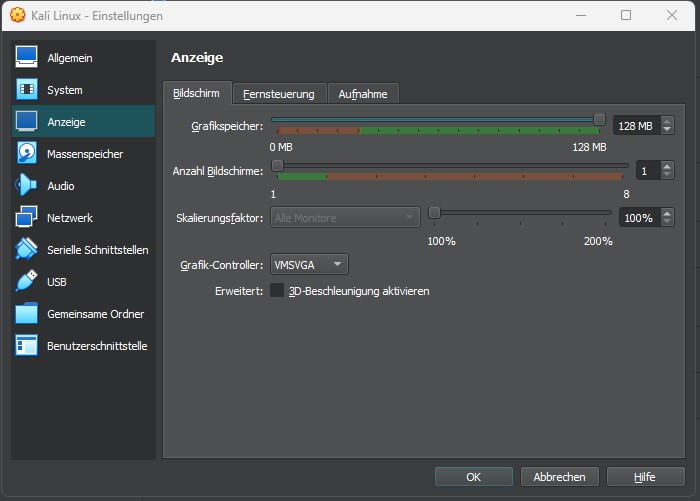Open the Grafik-Controller VMSVGA dropdown

pyautogui.click(x=309, y=265)
